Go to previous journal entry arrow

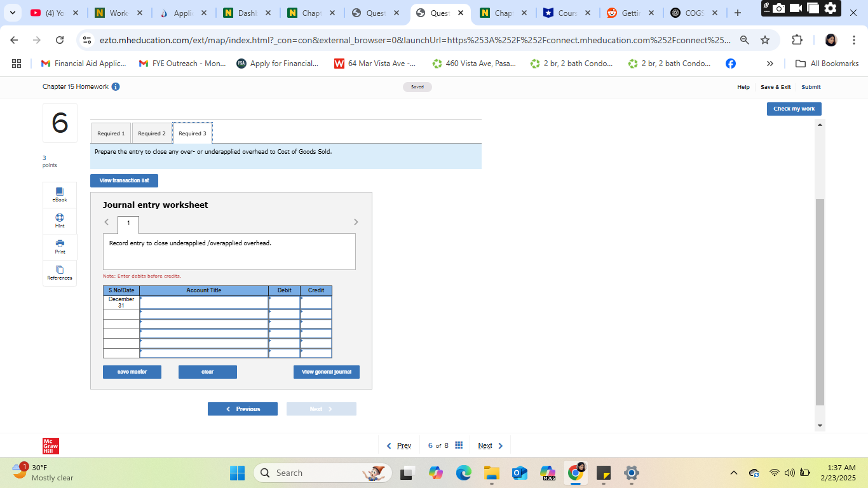click(107, 222)
